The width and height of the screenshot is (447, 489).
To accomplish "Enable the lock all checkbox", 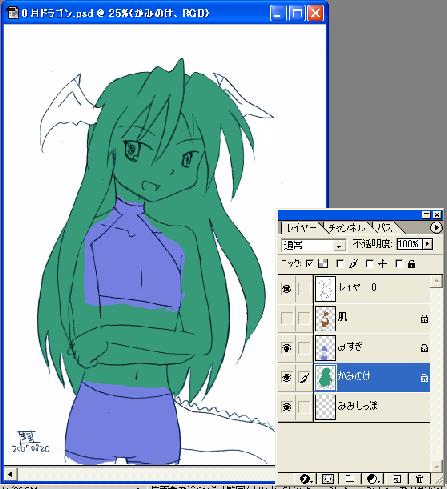I will pyautogui.click(x=399, y=264).
